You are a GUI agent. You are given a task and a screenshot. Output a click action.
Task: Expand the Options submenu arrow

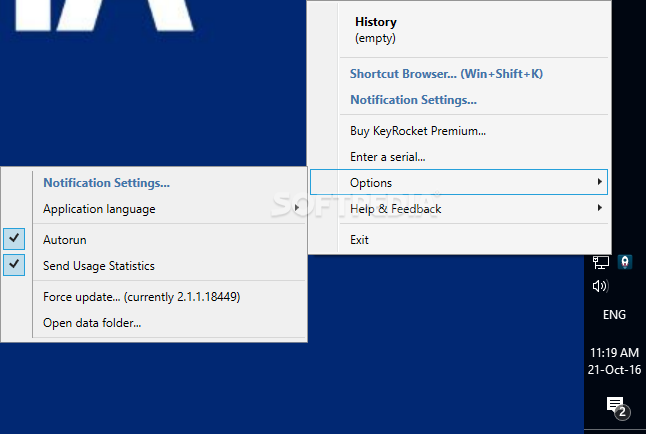pyautogui.click(x=600, y=182)
